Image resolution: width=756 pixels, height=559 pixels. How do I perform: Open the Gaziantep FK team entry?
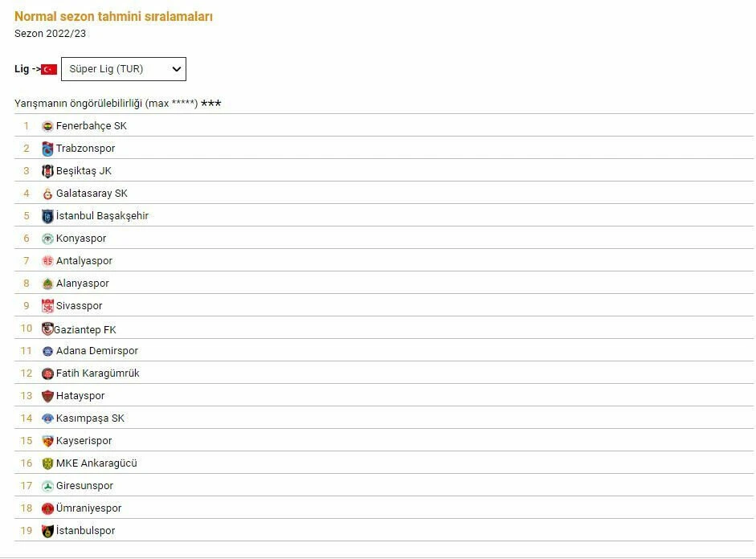coord(84,328)
